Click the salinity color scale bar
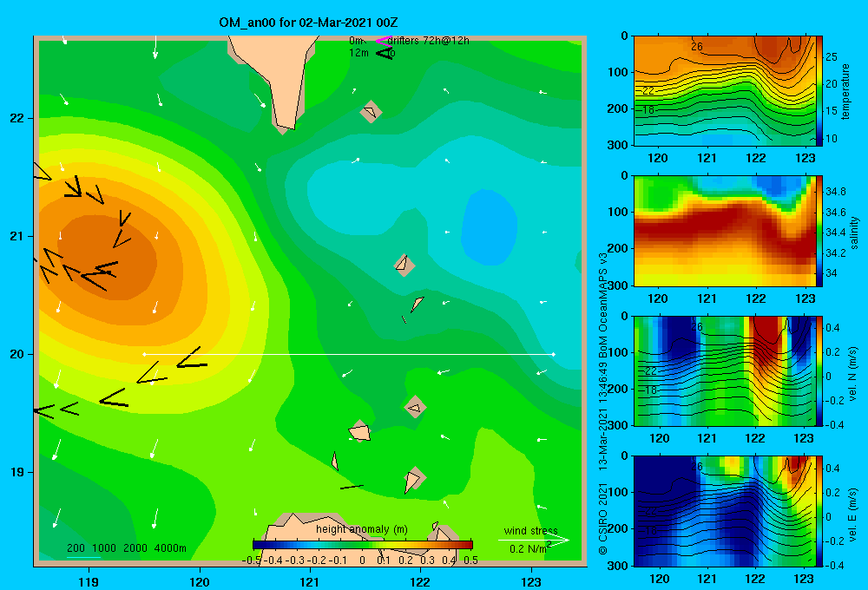 point(819,231)
